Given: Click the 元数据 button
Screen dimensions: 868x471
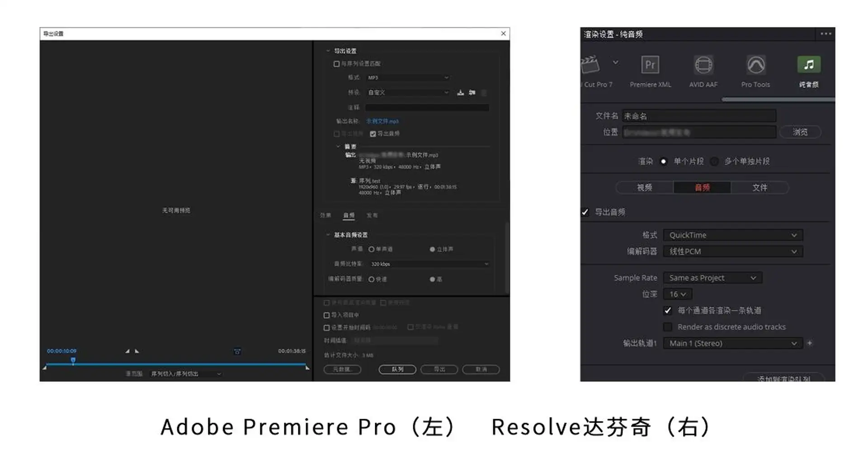Looking at the screenshot, I should click(342, 370).
